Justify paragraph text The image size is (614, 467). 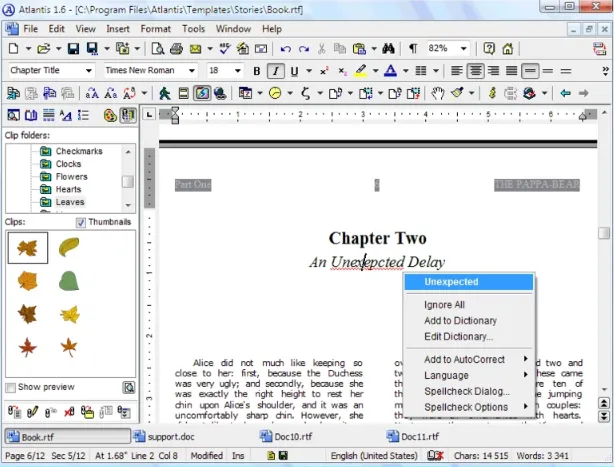tap(511, 71)
